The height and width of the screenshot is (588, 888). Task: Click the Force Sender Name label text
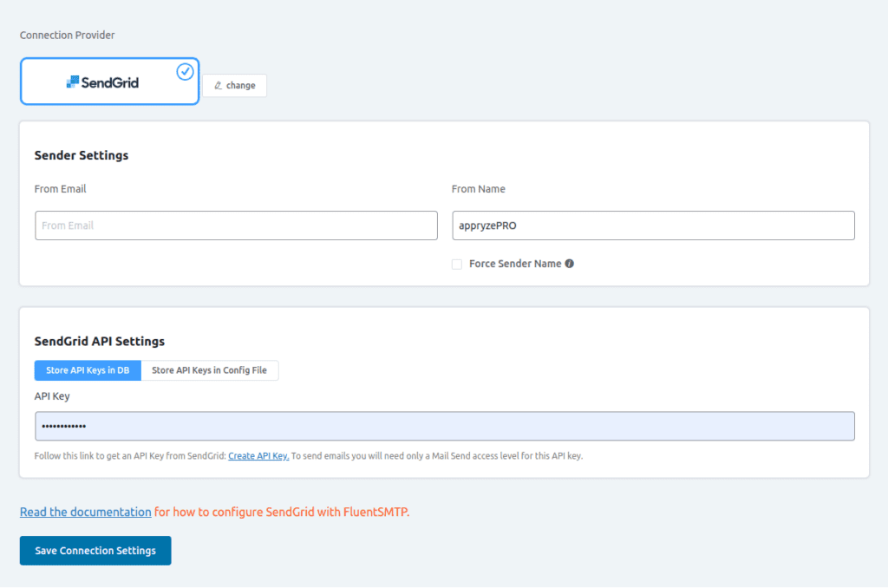tap(515, 264)
